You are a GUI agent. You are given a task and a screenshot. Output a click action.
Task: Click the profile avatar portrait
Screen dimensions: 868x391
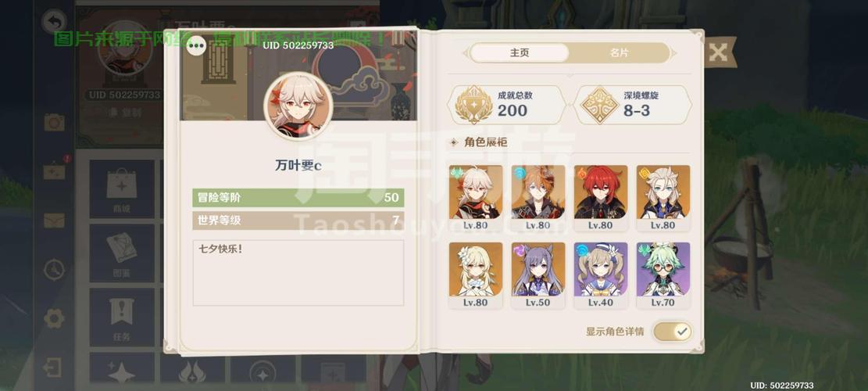pyautogui.click(x=298, y=106)
